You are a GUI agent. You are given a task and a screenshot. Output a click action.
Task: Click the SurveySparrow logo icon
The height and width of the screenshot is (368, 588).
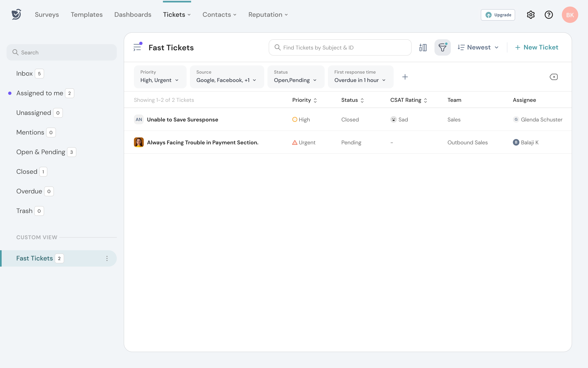pyautogui.click(x=16, y=14)
